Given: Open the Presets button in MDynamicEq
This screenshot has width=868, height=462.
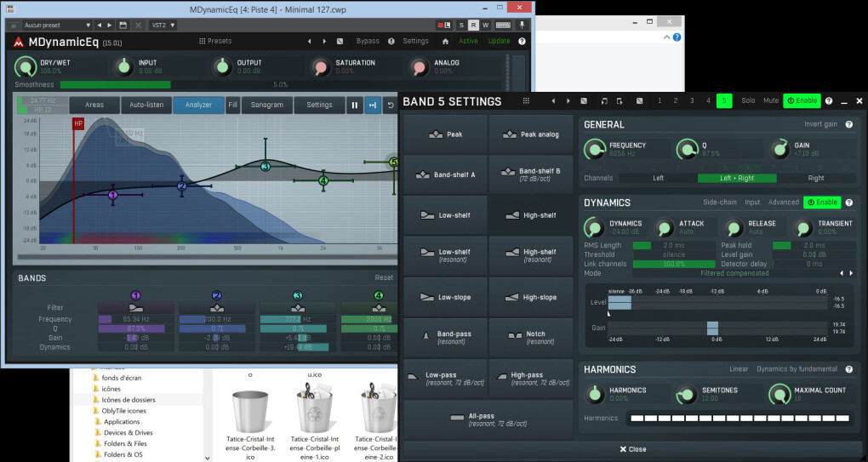Looking at the screenshot, I should click(x=215, y=41).
